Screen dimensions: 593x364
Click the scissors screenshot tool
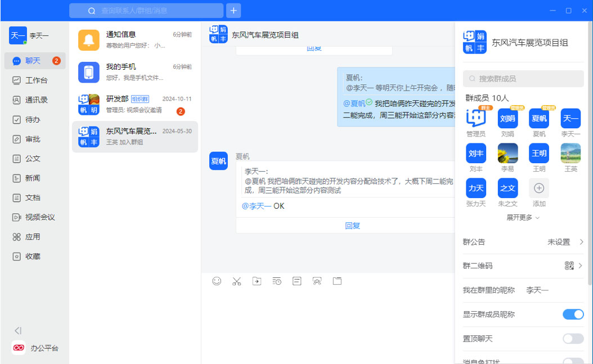point(237,281)
